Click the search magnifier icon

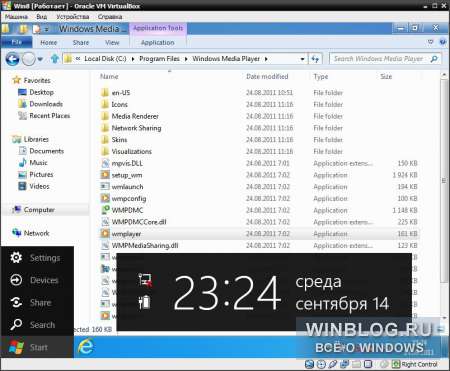(434, 59)
